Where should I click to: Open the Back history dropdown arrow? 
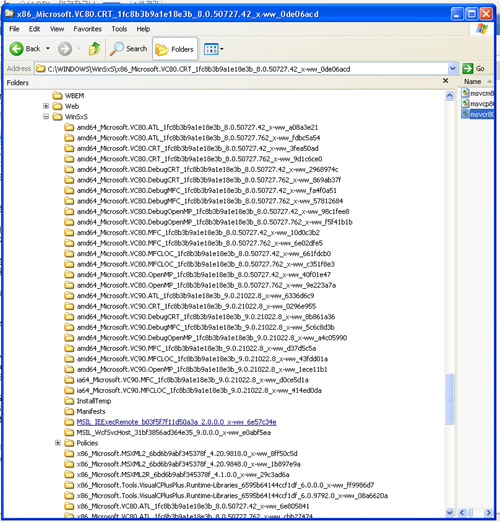click(48, 49)
